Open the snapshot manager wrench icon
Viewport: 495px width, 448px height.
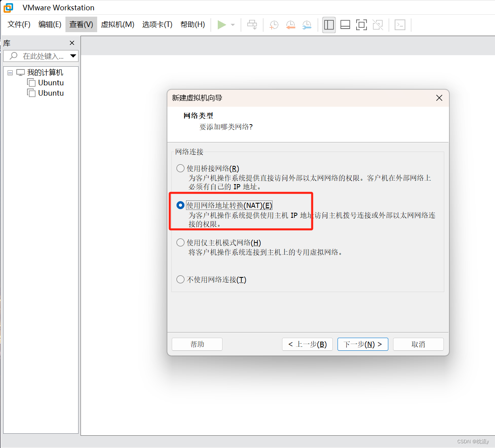click(x=307, y=25)
